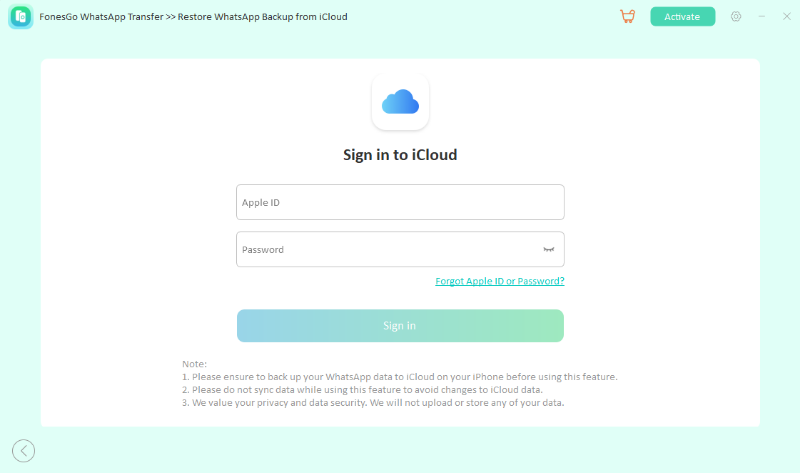Close the FonesGo window
800x473 pixels.
coord(786,16)
